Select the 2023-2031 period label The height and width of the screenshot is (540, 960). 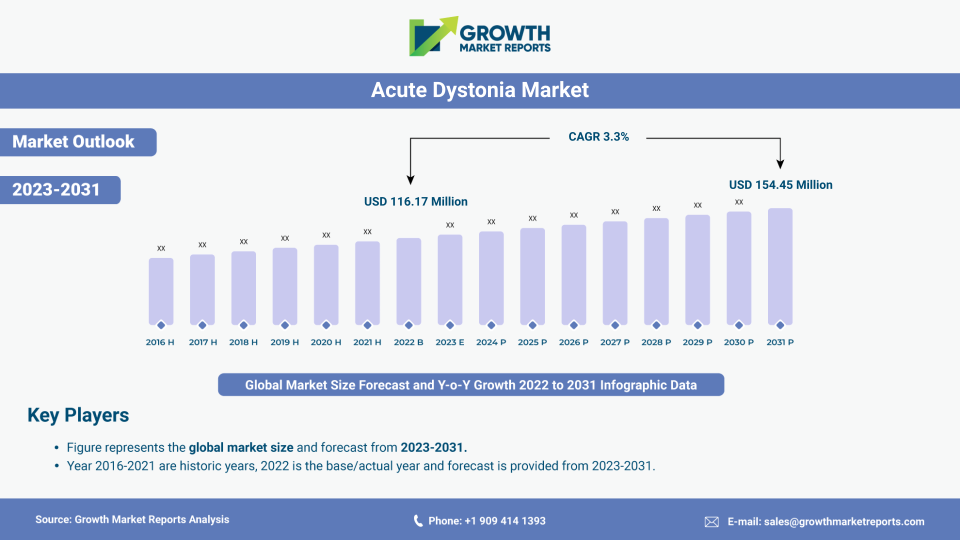coord(57,190)
